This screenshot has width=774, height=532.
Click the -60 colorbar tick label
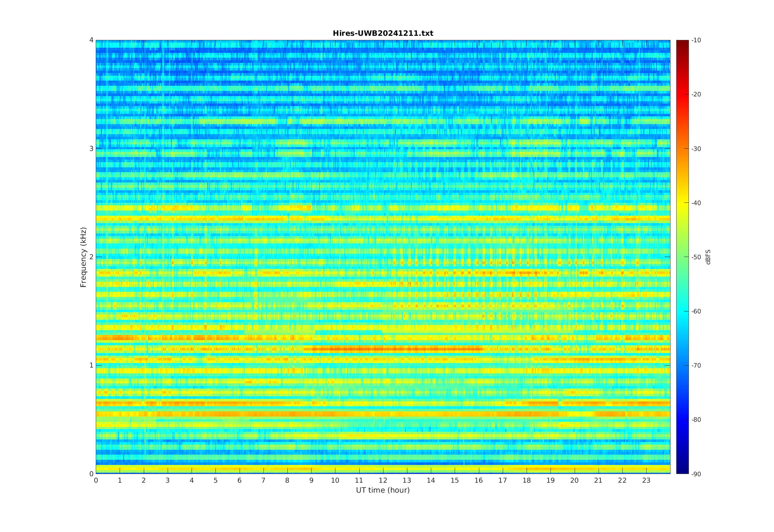click(696, 311)
